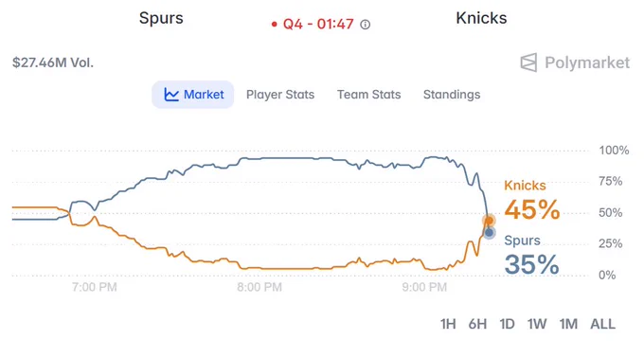Image resolution: width=644 pixels, height=357 pixels.
Task: Open the Standings tab
Action: pos(452,95)
